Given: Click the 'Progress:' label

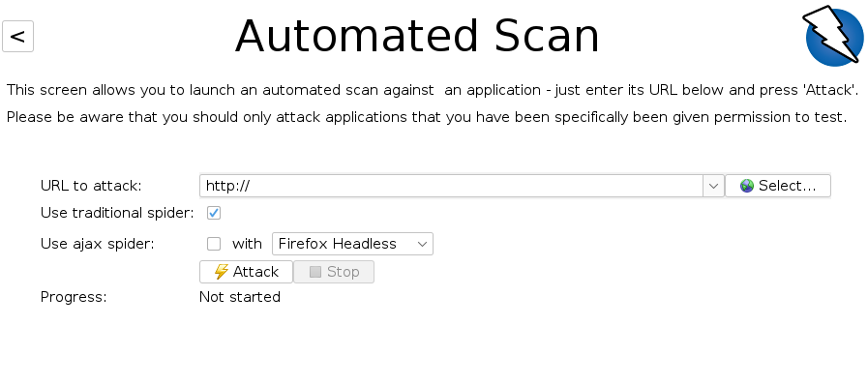Looking at the screenshot, I should point(74,297).
